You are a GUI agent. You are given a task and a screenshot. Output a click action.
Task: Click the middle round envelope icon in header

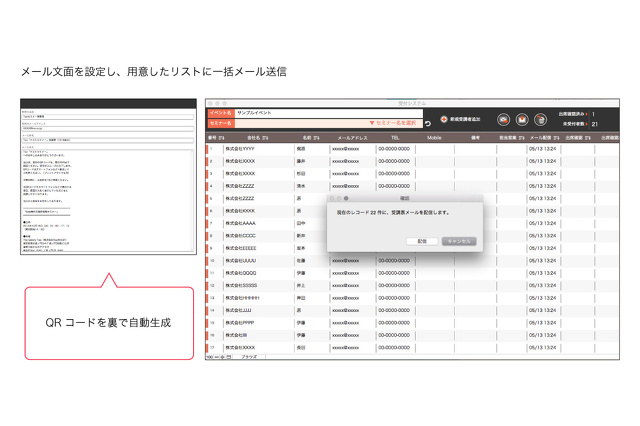click(521, 119)
